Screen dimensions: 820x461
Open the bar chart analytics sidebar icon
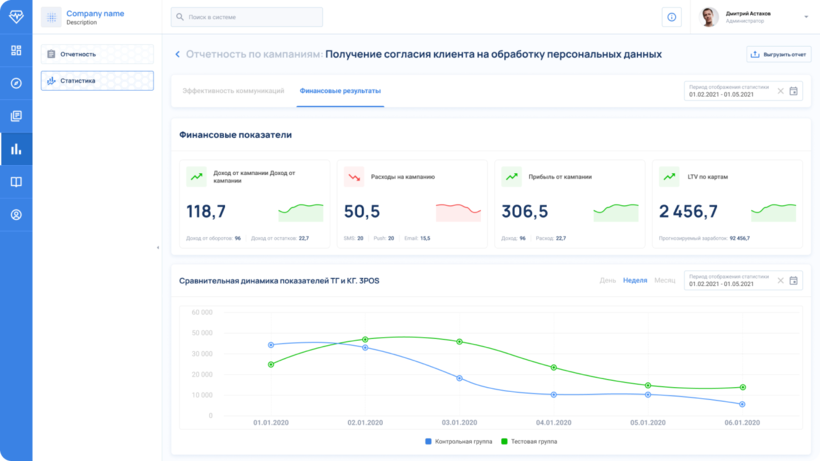tap(16, 149)
